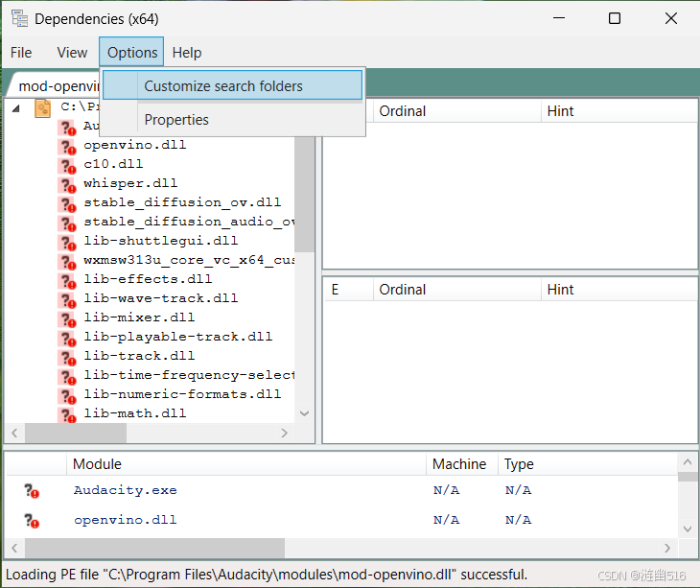Maximize the Dependencies window

(615, 18)
